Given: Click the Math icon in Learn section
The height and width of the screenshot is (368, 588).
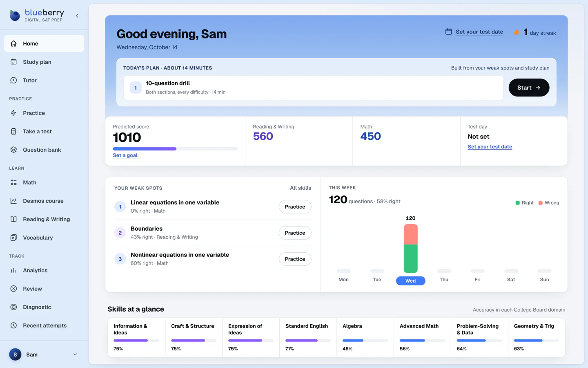Looking at the screenshot, I should click(13, 182).
